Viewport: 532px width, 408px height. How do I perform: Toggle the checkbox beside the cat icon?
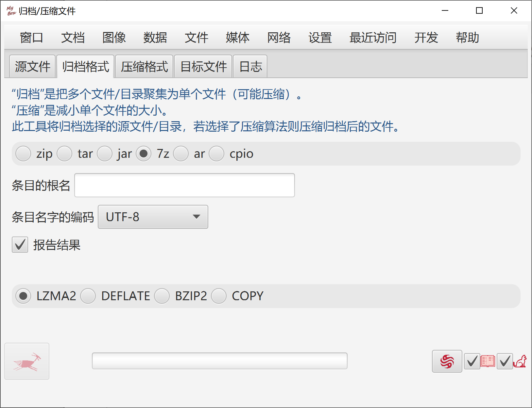[x=505, y=361]
